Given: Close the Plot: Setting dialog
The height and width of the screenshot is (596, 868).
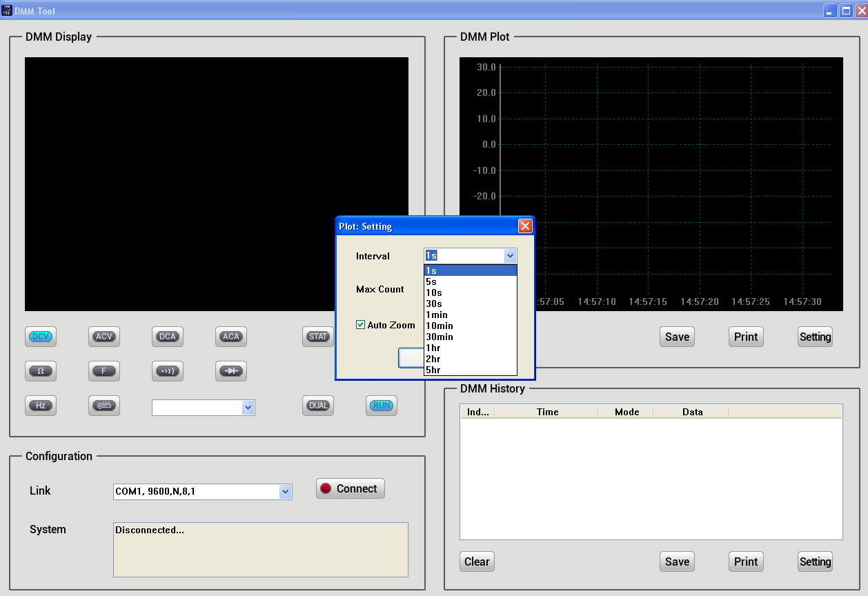Looking at the screenshot, I should point(525,226).
